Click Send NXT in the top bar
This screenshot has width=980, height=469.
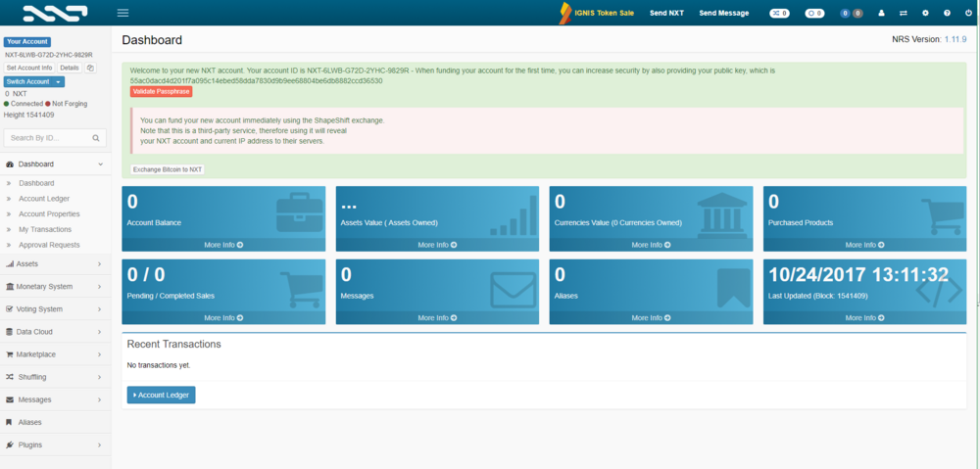click(x=666, y=13)
